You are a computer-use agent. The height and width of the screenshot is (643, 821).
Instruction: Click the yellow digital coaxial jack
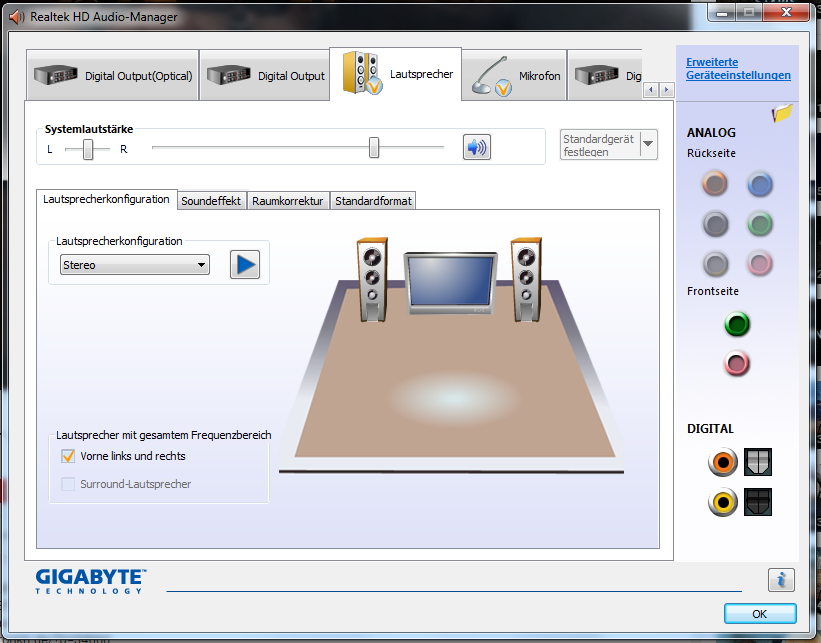(723, 502)
